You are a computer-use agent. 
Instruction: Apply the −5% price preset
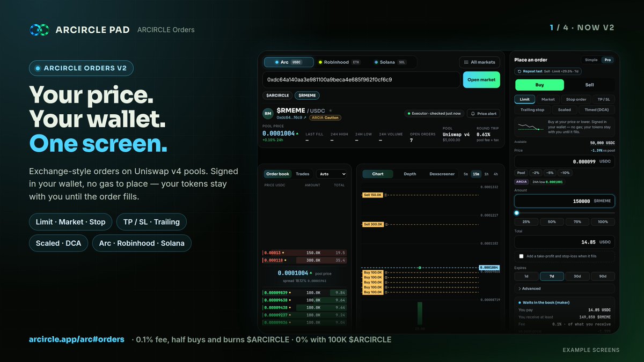550,173
